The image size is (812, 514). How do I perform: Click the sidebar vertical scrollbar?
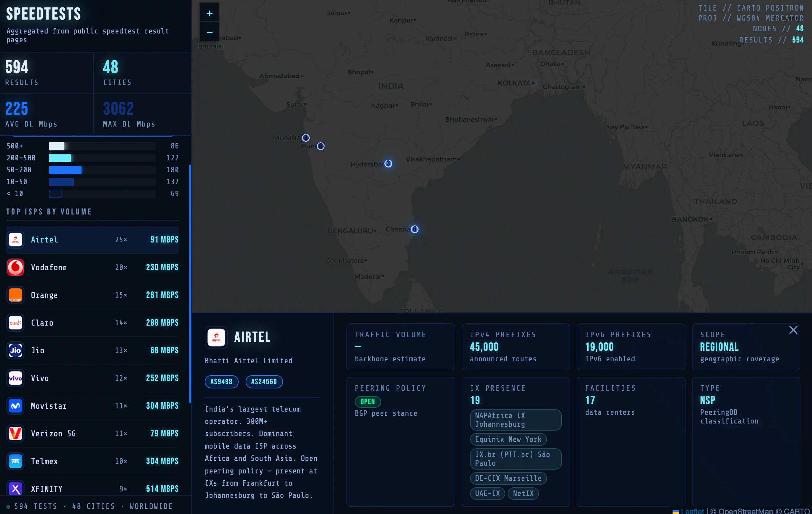pos(190,283)
